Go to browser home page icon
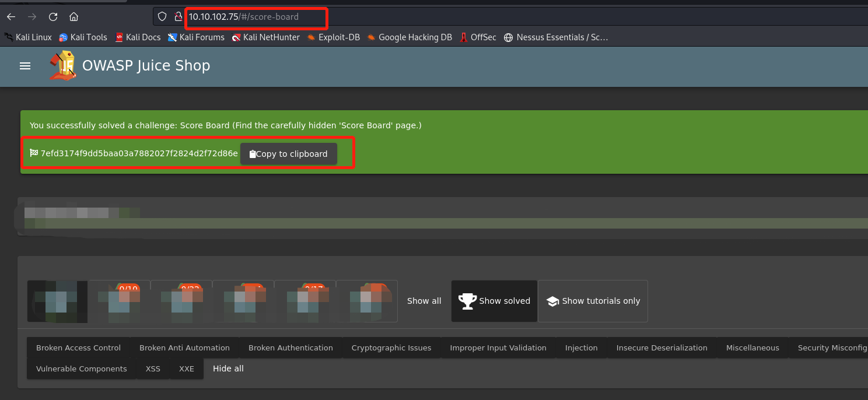 tap(73, 17)
